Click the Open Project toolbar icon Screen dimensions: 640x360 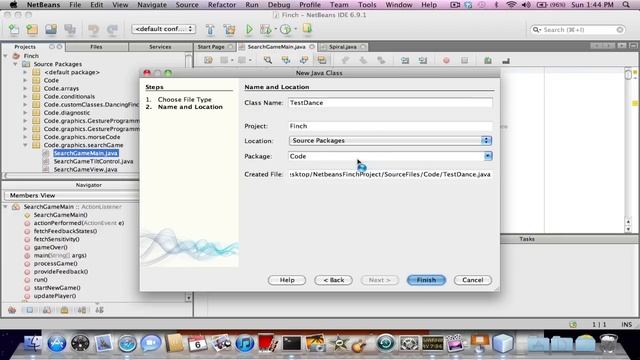51,29
